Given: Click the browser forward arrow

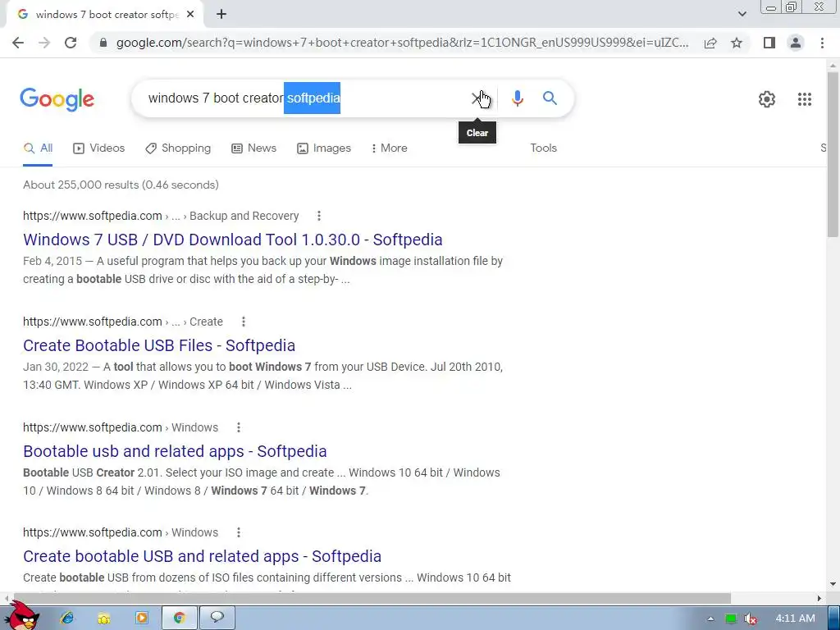Looking at the screenshot, I should [x=44, y=43].
